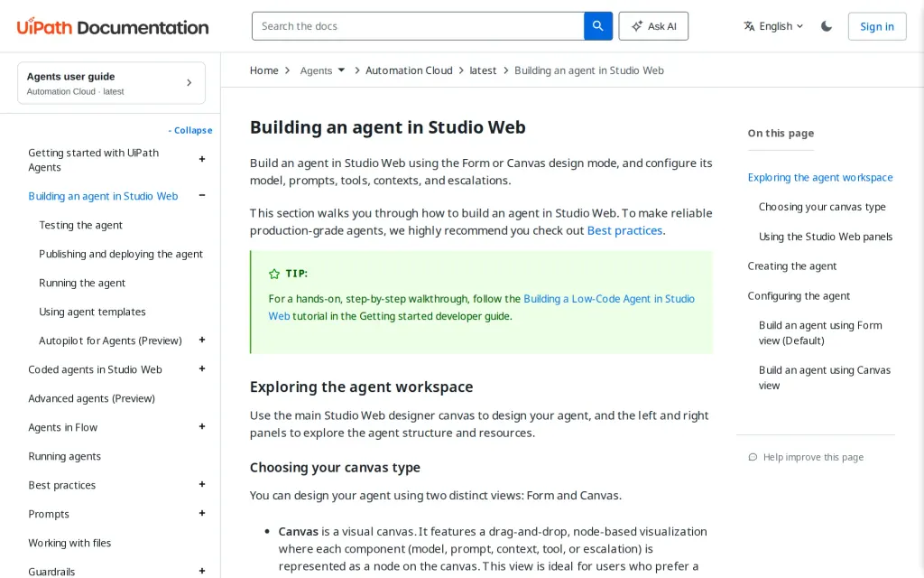
Task: Go to Home in breadcrumb
Action: point(264,70)
